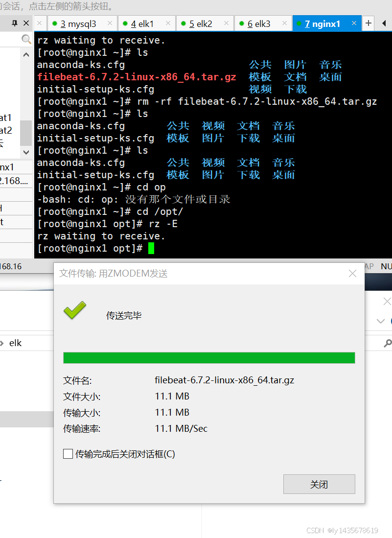Screen dimensions: 392x538
Task: Close the background panel with X icon
Action: [x=387, y=301]
